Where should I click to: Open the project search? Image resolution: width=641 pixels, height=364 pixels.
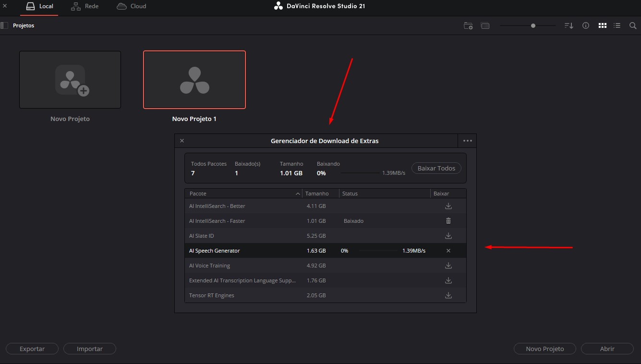click(633, 25)
